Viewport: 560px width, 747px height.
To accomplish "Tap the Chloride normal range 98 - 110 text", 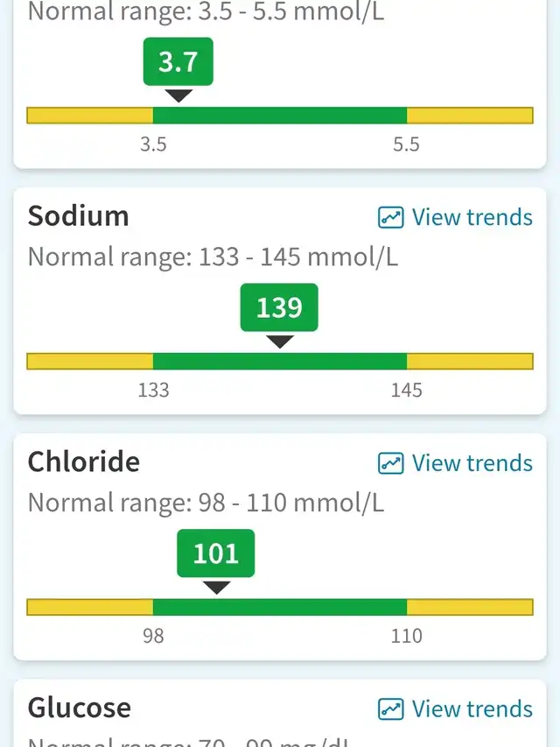I will 206,503.
